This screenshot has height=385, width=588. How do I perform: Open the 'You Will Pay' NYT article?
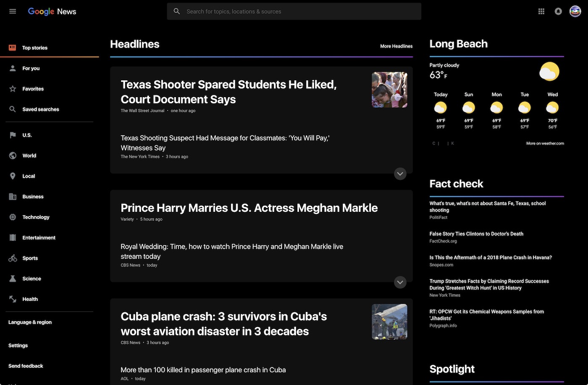(x=225, y=143)
